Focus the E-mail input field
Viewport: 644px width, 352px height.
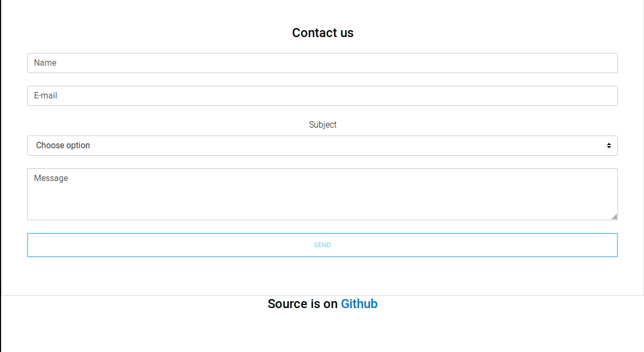pyautogui.click(x=322, y=96)
